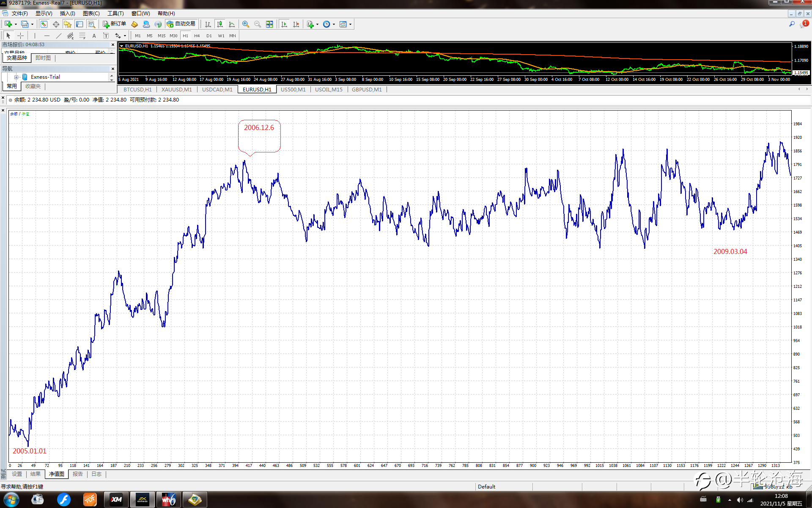Viewport: 812px width, 508px height.
Task: Open Indicators list dropdown arrow
Action: pyautogui.click(x=317, y=24)
